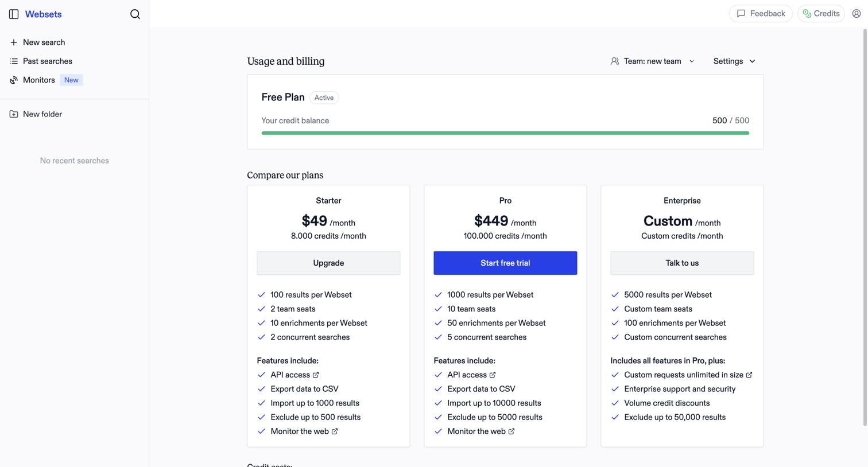Click the plus icon beside New search
868x467 pixels.
pyautogui.click(x=14, y=42)
